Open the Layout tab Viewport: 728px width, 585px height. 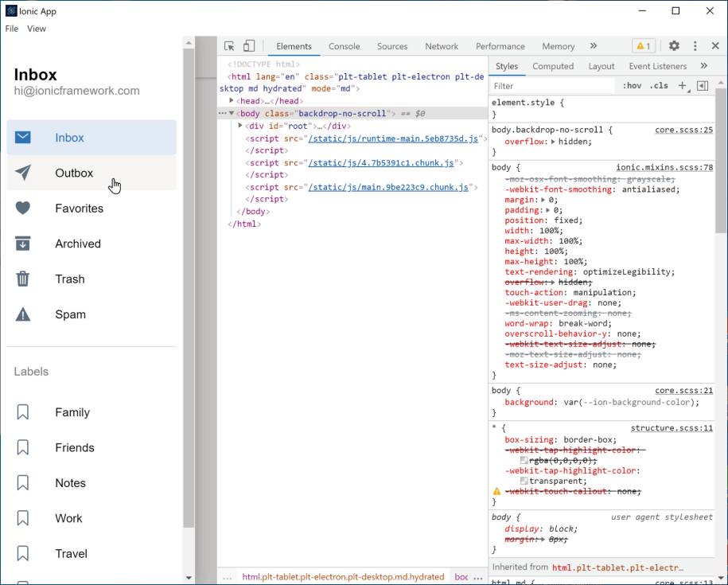click(601, 66)
